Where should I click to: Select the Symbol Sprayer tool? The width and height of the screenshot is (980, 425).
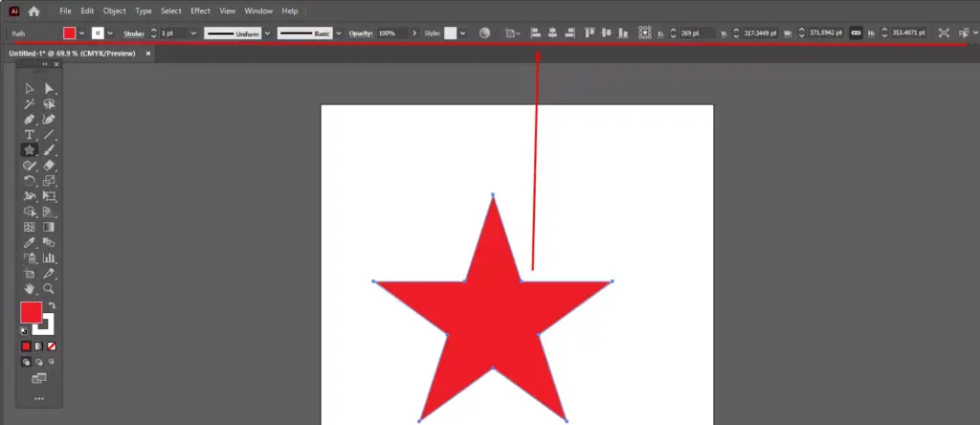click(x=30, y=258)
